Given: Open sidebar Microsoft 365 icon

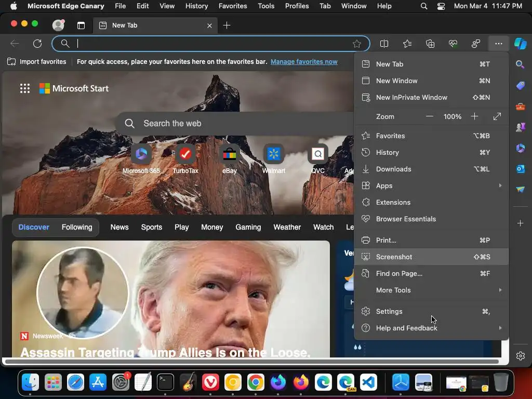Looking at the screenshot, I should (520, 148).
